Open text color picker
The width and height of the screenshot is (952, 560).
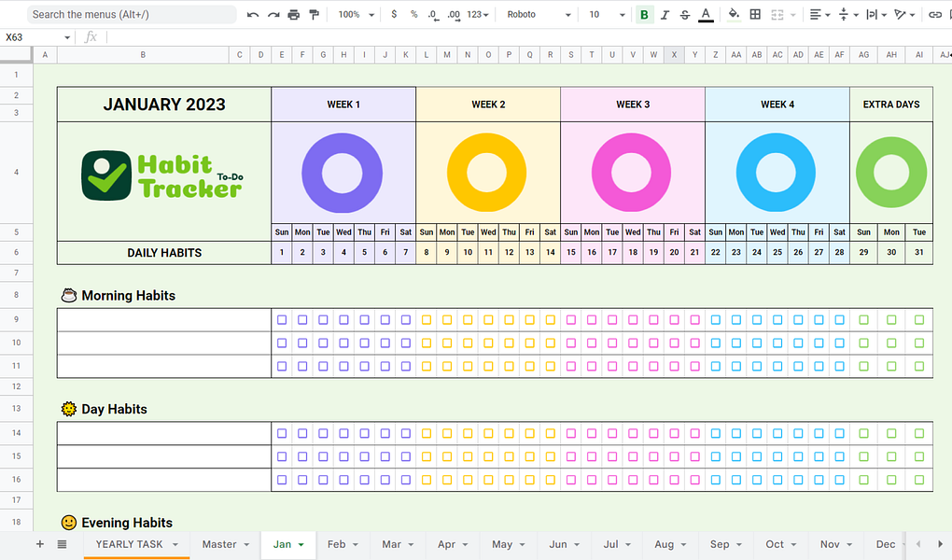(706, 15)
